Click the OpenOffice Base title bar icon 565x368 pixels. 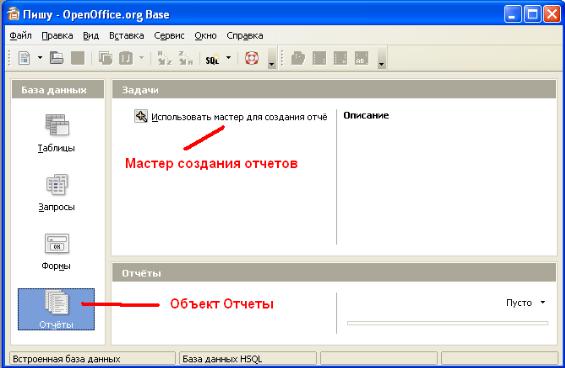13,14
